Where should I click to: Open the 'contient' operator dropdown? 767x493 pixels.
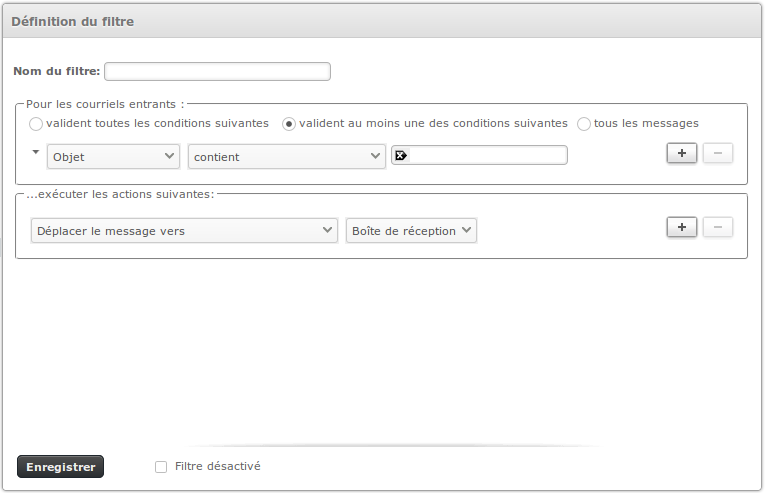(x=286, y=156)
